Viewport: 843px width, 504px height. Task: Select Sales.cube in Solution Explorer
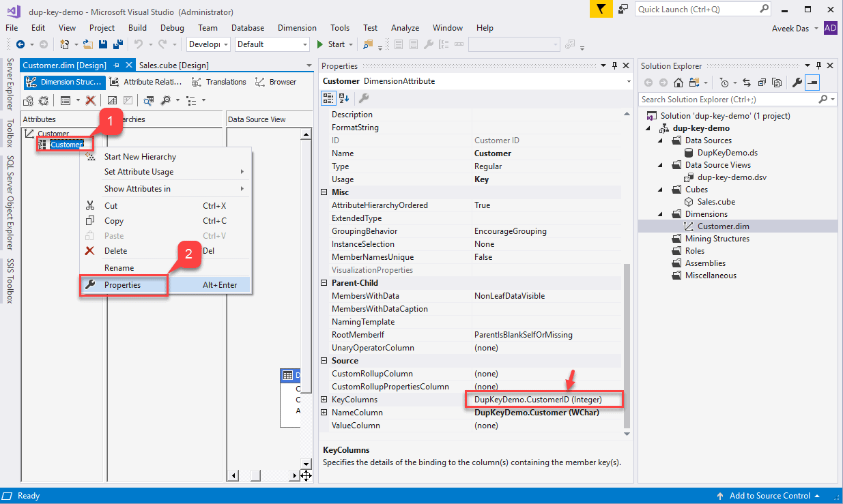(716, 202)
